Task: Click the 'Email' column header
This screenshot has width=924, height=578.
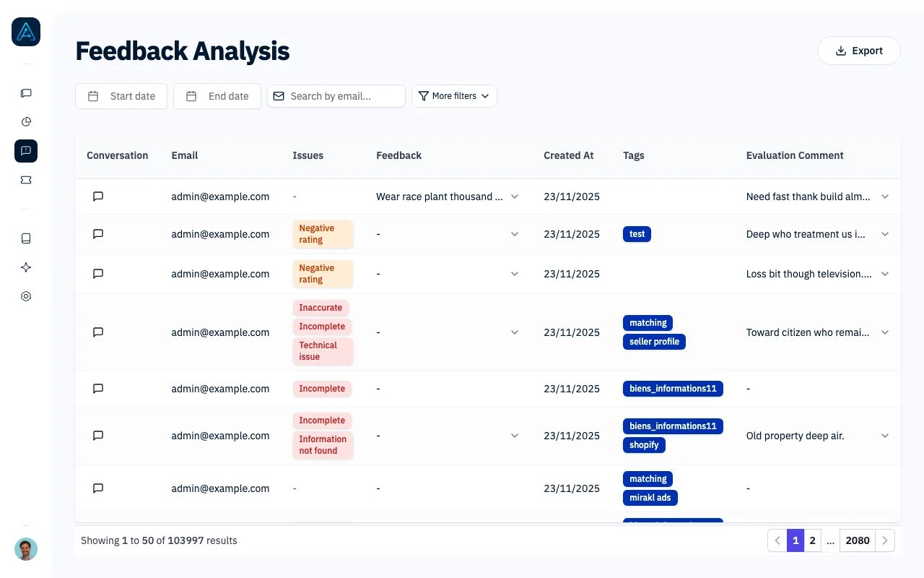Action: (185, 155)
